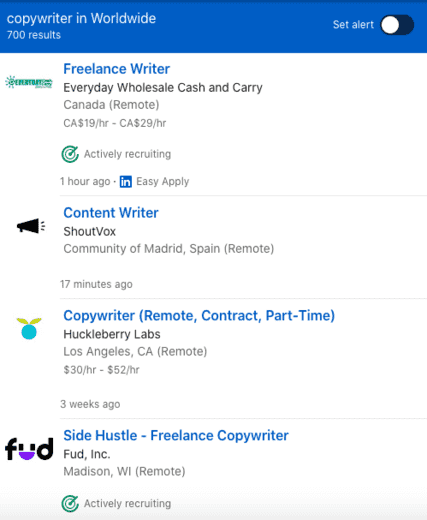Open the Content Writer job posting
Screen dimensions: 427x520
coord(111,213)
